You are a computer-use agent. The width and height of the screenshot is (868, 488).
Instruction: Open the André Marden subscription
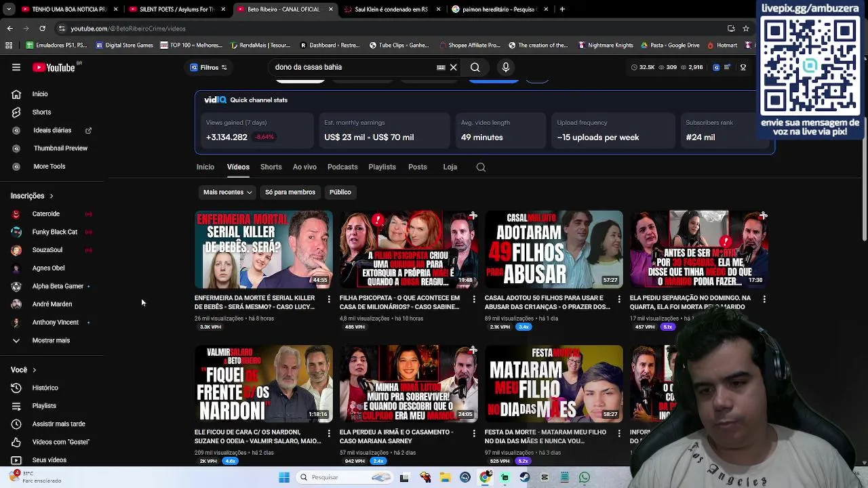52,304
